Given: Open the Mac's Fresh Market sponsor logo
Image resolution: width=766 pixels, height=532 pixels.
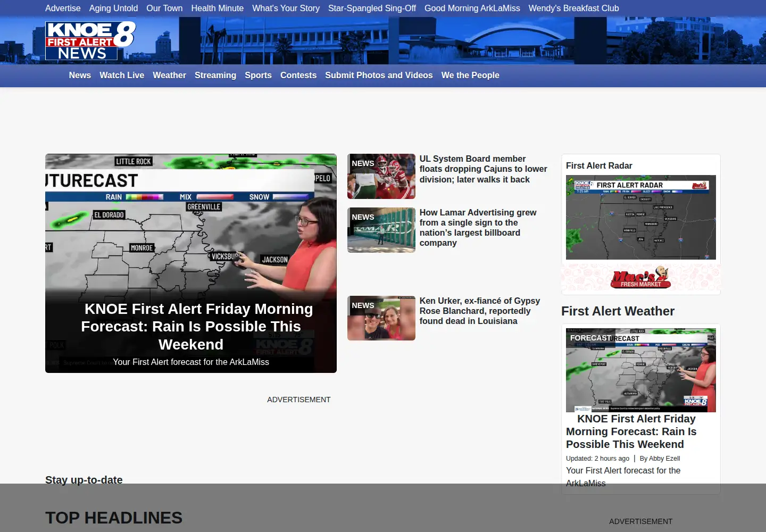Looking at the screenshot, I should [641, 278].
